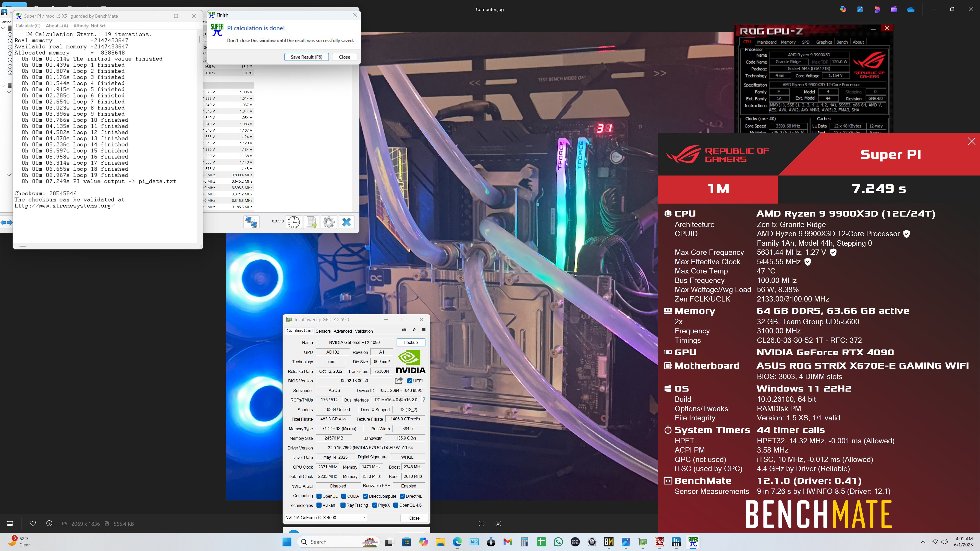Open weather widget showing 62°F Clear
The image size is (980, 551).
click(x=19, y=542)
